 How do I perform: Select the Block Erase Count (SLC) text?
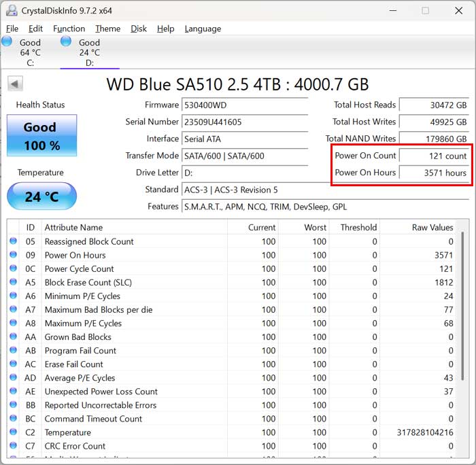click(88, 283)
